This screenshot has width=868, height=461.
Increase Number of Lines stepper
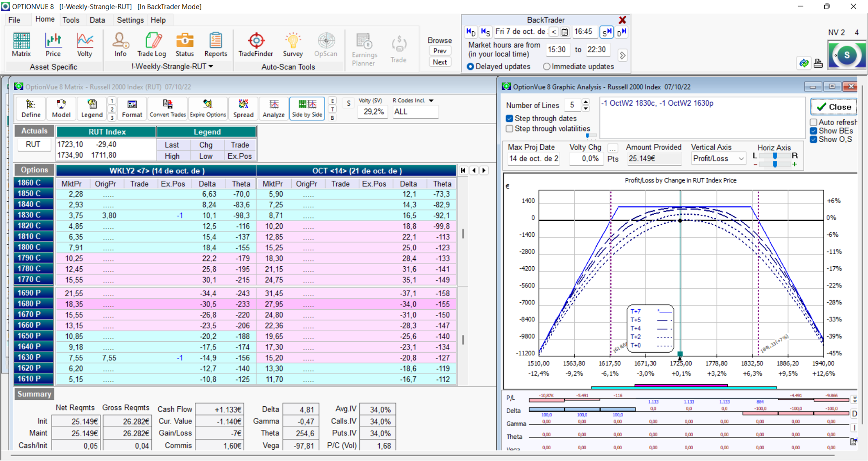pyautogui.click(x=585, y=102)
